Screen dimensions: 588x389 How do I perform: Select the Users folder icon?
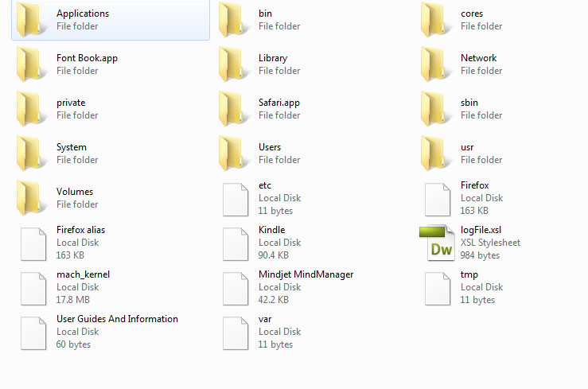[x=235, y=154]
